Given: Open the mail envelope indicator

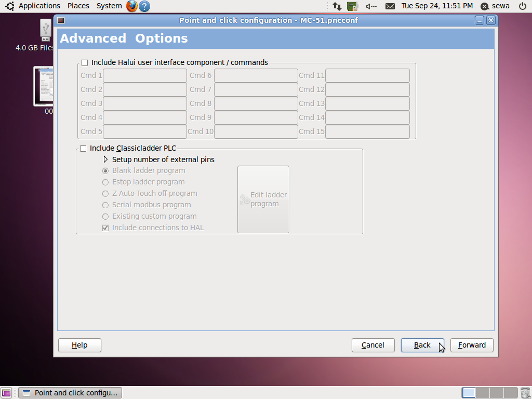Looking at the screenshot, I should pos(390,6).
